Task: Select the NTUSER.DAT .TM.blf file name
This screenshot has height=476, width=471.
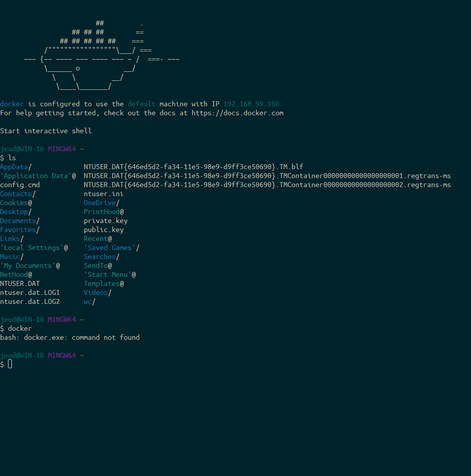Action: point(193,167)
